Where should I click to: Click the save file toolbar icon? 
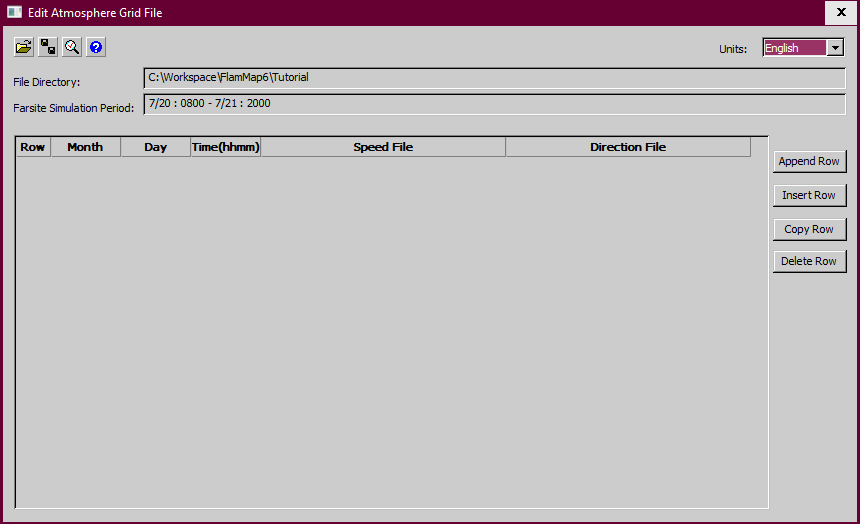[48, 47]
